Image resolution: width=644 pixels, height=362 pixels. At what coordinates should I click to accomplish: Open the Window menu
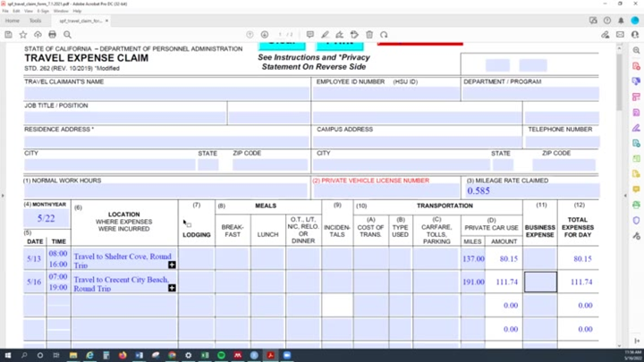point(60,11)
